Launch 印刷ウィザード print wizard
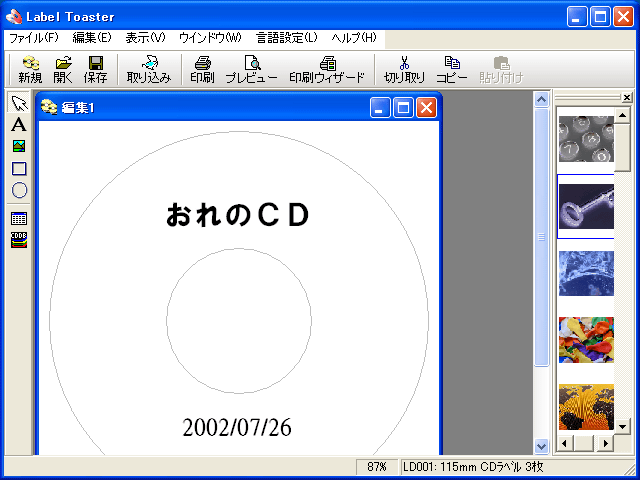Screen dimensions: 640x480 click(327, 69)
